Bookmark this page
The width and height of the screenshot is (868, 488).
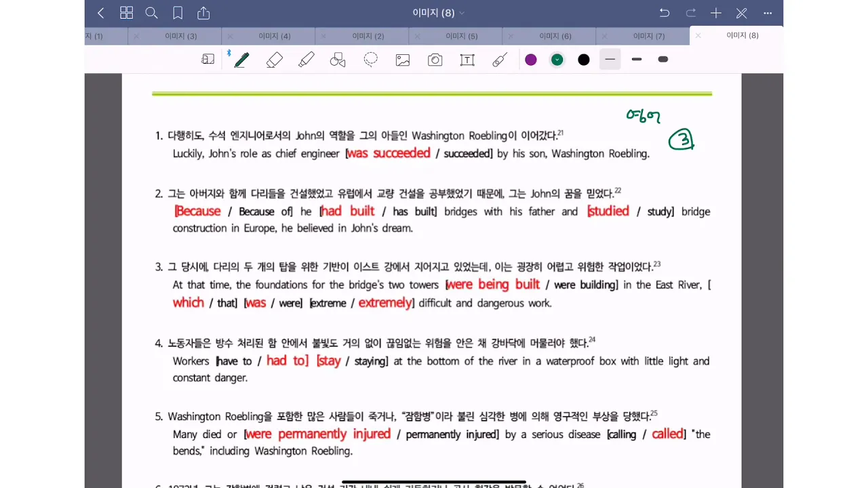tap(178, 13)
